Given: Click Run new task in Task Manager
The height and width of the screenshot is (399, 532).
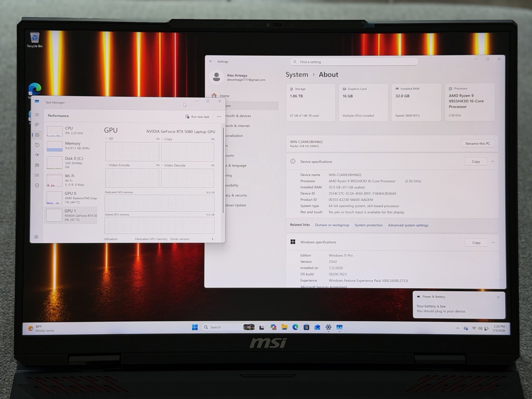Looking at the screenshot, I should (198, 117).
